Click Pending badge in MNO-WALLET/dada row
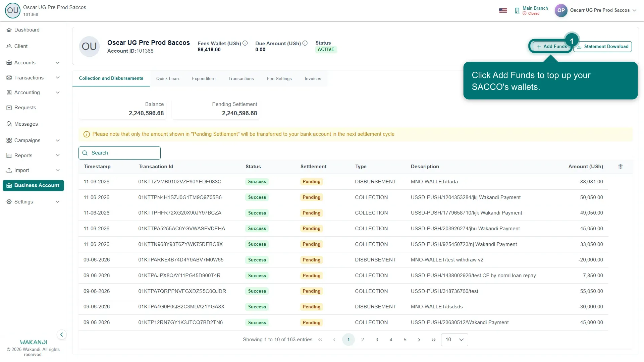This screenshot has height=362, width=644. (x=312, y=182)
